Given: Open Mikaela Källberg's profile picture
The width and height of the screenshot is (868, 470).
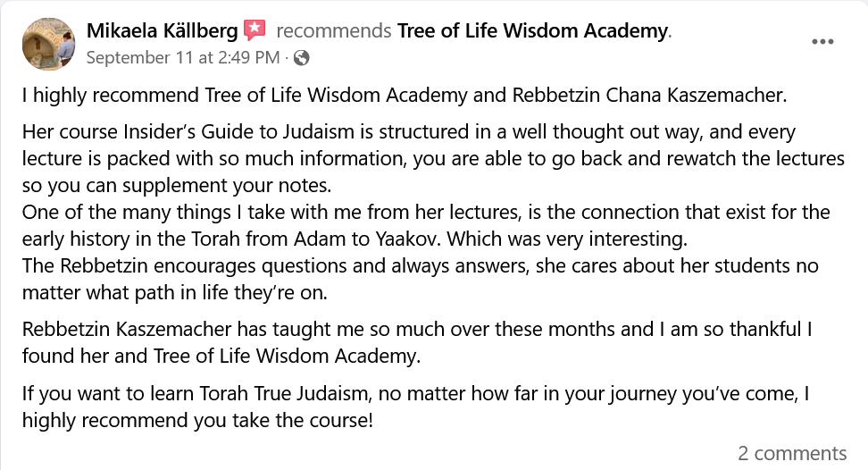Looking at the screenshot, I should pos(49,44).
